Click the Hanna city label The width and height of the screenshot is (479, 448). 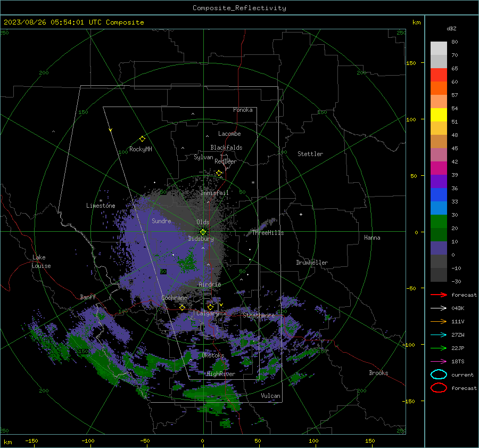[x=372, y=238]
